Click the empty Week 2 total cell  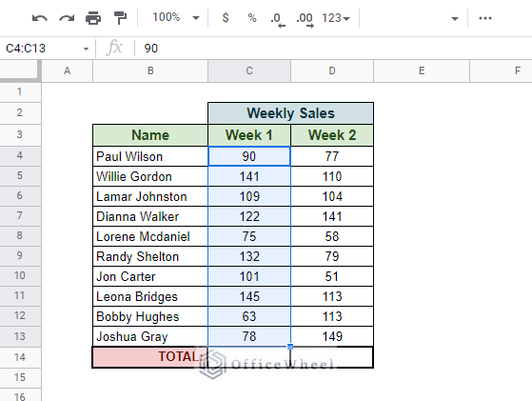[332, 357]
